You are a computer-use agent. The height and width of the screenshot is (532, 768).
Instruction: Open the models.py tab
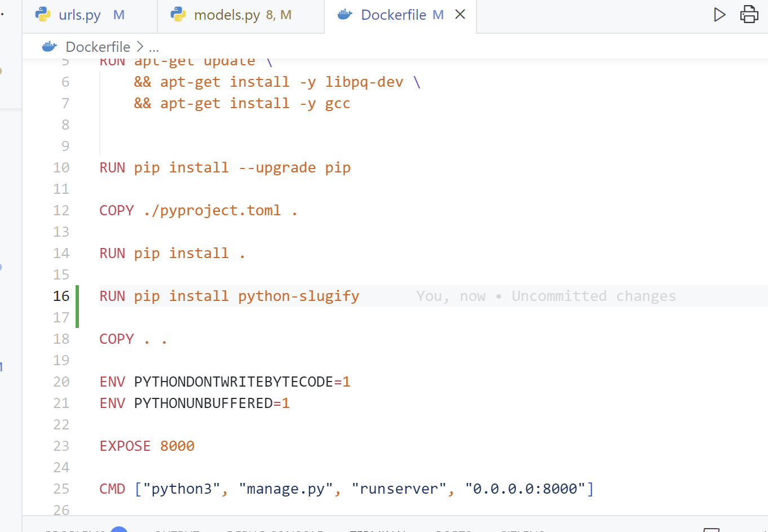(227, 15)
